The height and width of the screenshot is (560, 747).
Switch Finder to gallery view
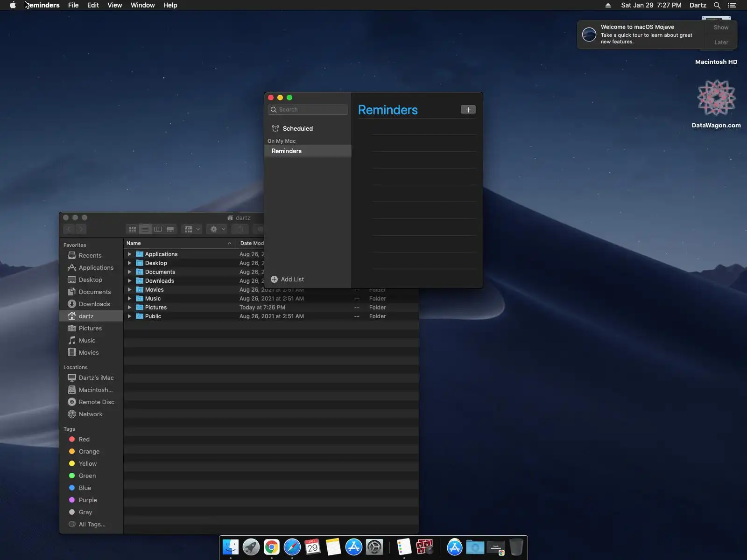click(170, 229)
